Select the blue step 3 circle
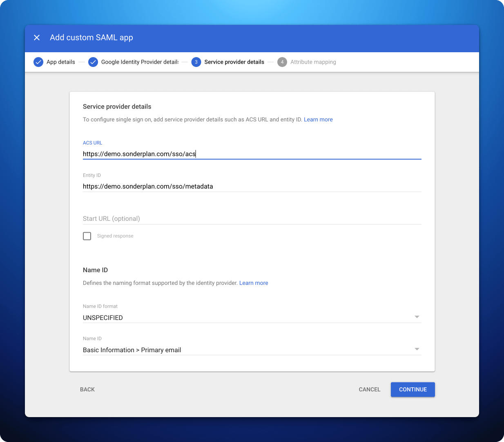The image size is (504, 442). click(x=196, y=62)
